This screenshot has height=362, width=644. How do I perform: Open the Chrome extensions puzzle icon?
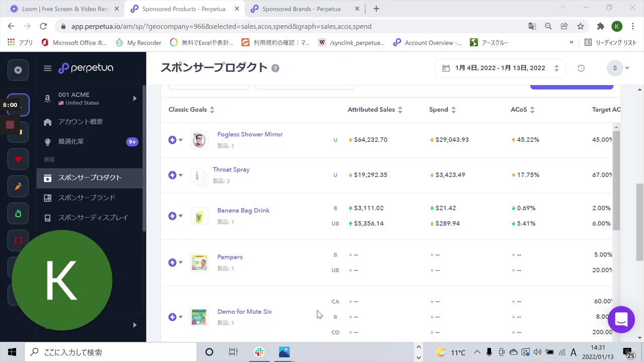[x=600, y=26]
